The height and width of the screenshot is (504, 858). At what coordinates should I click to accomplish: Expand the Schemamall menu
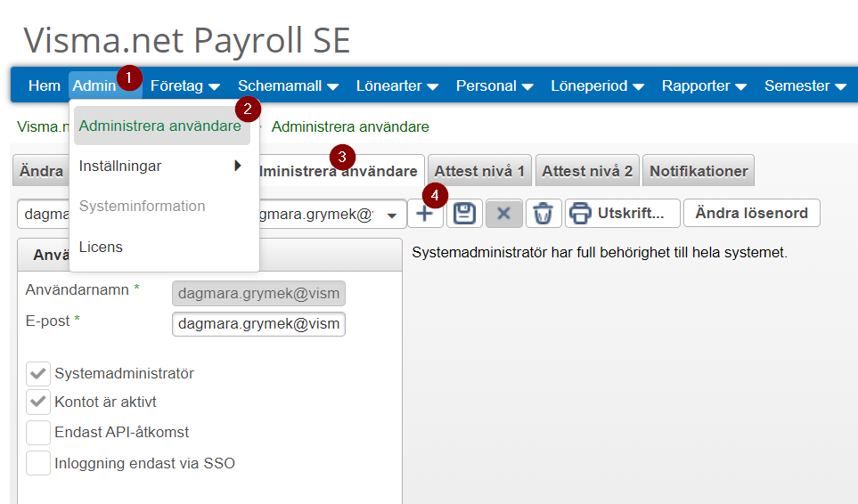(x=288, y=85)
